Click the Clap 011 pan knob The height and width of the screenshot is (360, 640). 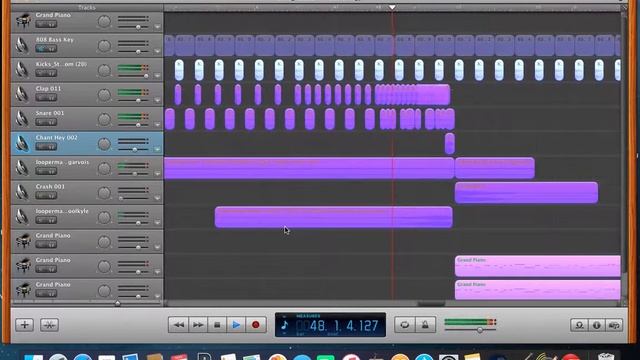(104, 95)
